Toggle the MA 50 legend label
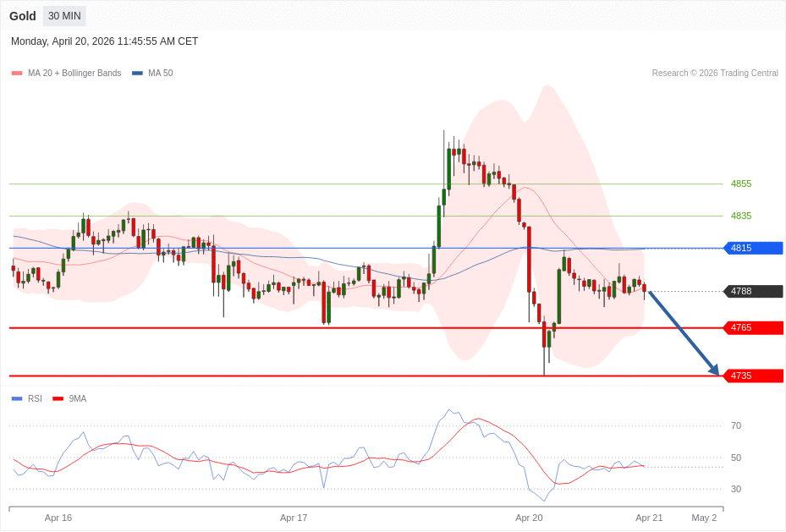 point(160,74)
